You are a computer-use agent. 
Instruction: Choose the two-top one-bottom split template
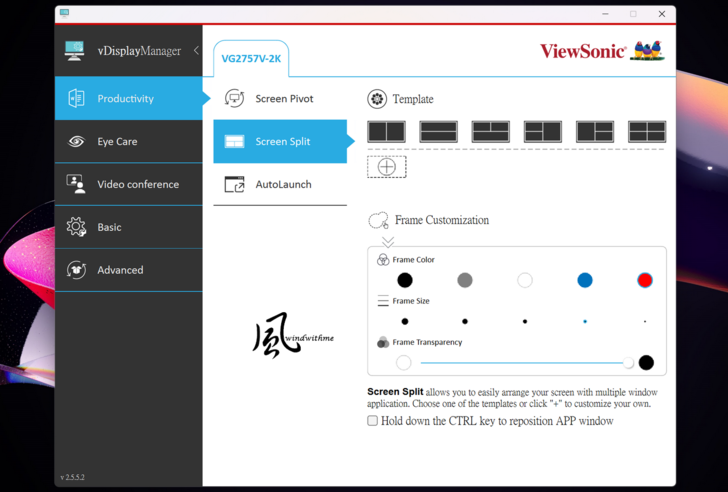point(490,131)
